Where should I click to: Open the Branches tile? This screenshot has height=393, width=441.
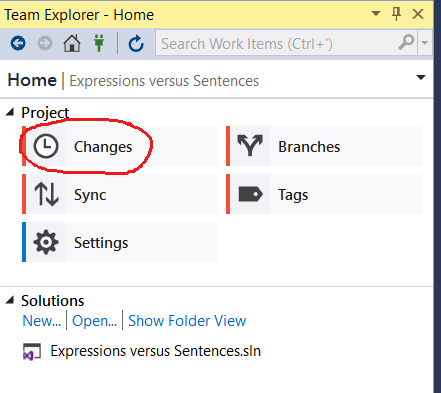[x=324, y=146]
